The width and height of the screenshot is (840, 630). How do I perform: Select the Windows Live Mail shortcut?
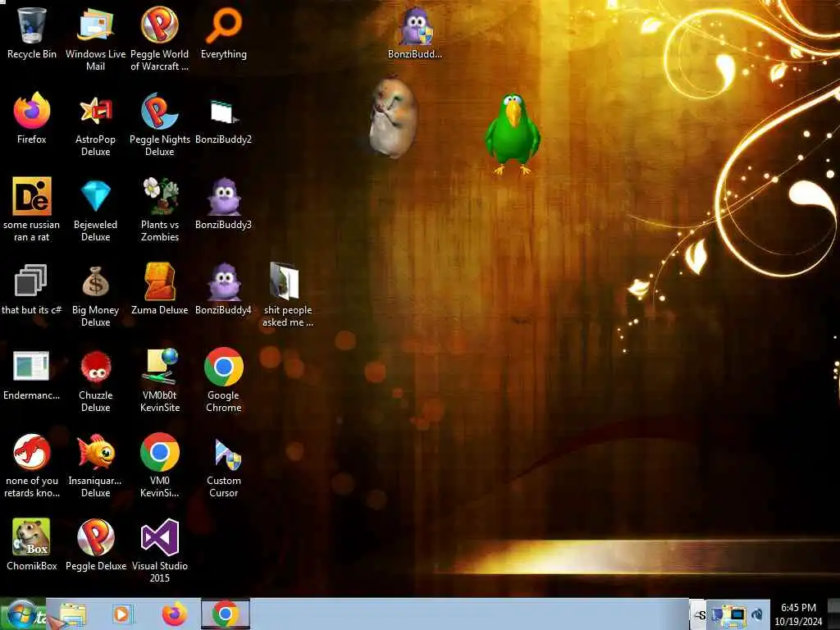[95, 39]
